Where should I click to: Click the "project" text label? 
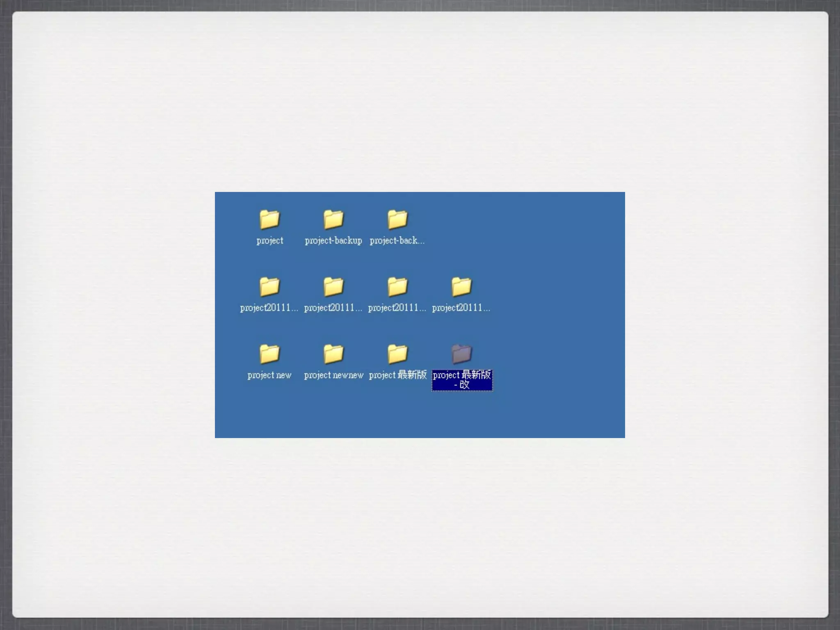(269, 241)
